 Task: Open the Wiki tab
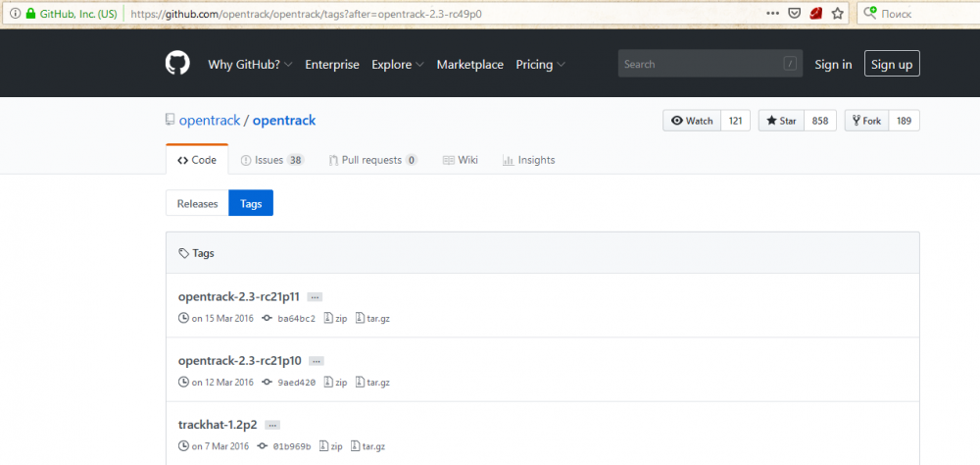(461, 160)
